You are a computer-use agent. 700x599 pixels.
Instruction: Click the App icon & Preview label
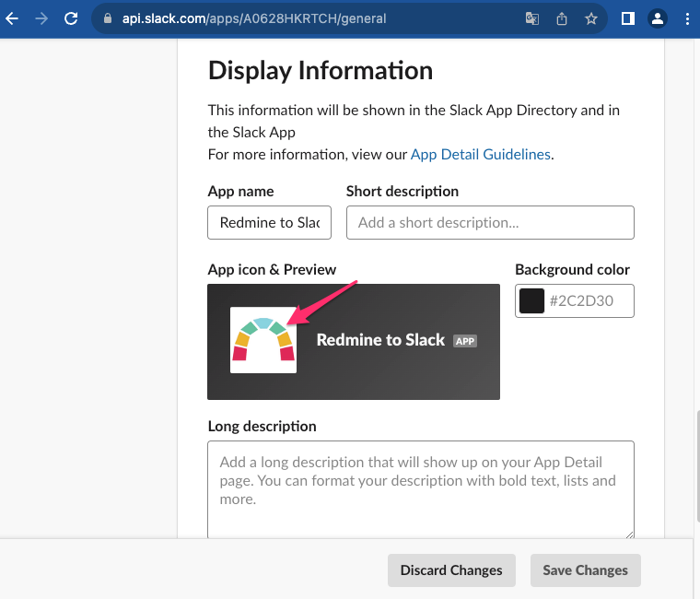click(x=272, y=269)
